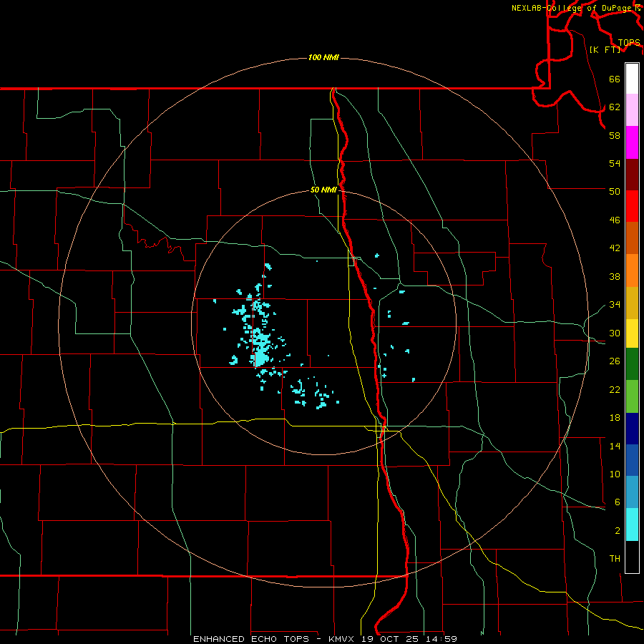Click the legend value "62"
644x644 pixels.
tap(615, 107)
